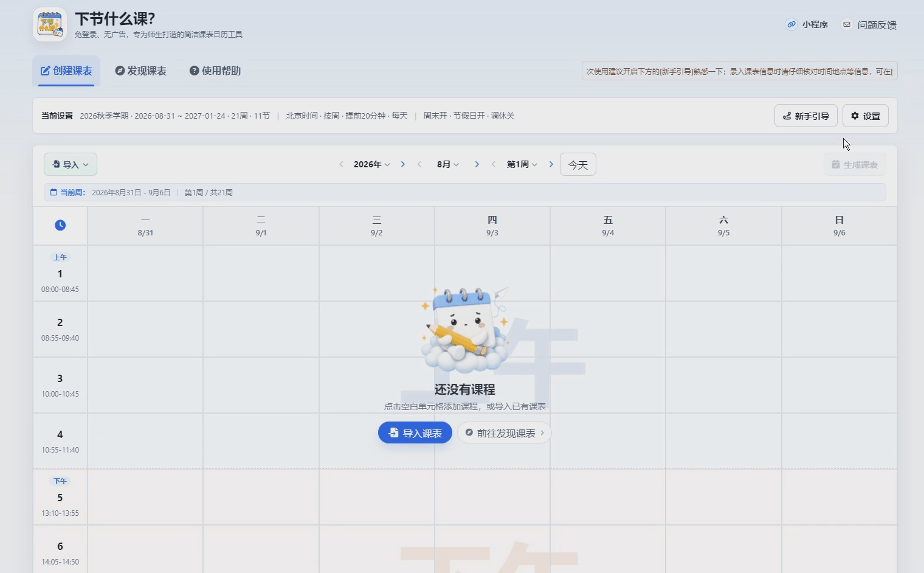Expand the 导入 dropdown

tap(71, 164)
